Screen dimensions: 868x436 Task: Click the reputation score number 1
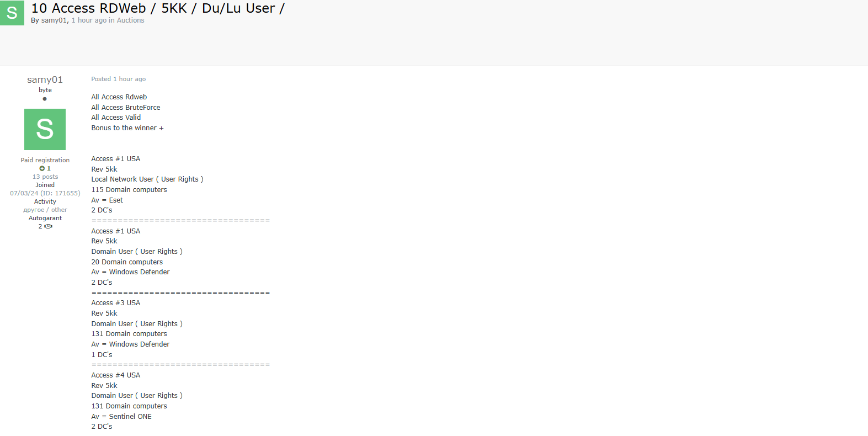(49, 168)
